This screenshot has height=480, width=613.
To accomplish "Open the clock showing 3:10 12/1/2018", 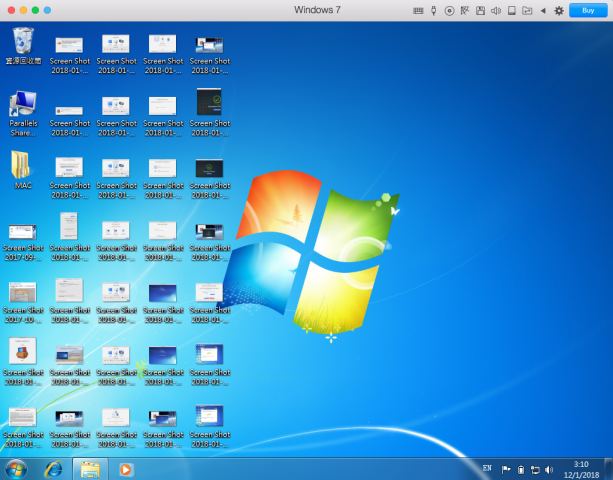I will coord(581,469).
